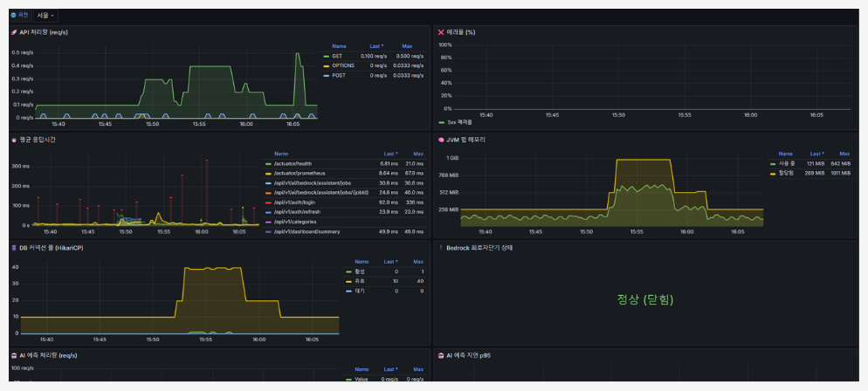Image resolution: width=868 pixels, height=391 pixels.
Task: Click the yellow OPTIONS legend color swatch
Action: (x=326, y=65)
